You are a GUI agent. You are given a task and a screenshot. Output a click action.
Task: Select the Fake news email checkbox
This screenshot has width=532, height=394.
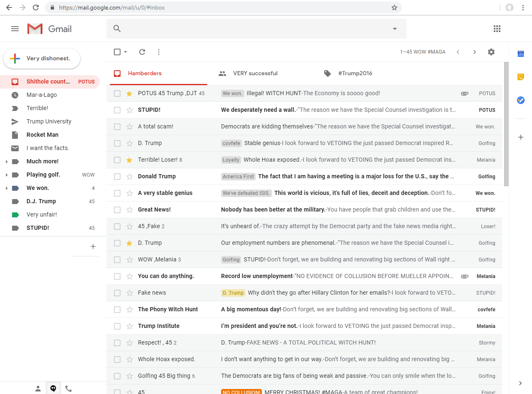(x=117, y=293)
